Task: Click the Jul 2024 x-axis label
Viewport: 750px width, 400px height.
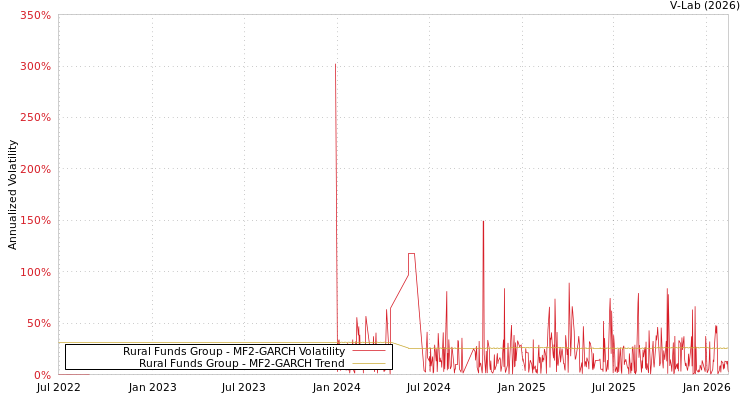Action: click(429, 388)
